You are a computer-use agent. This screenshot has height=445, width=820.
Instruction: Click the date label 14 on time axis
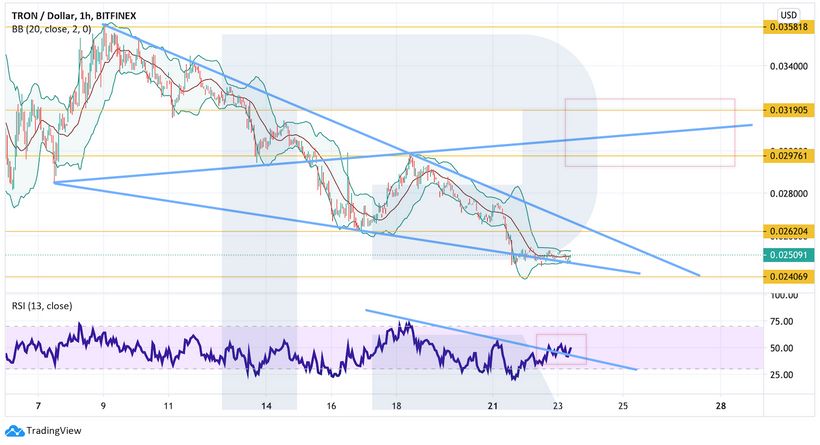click(266, 407)
